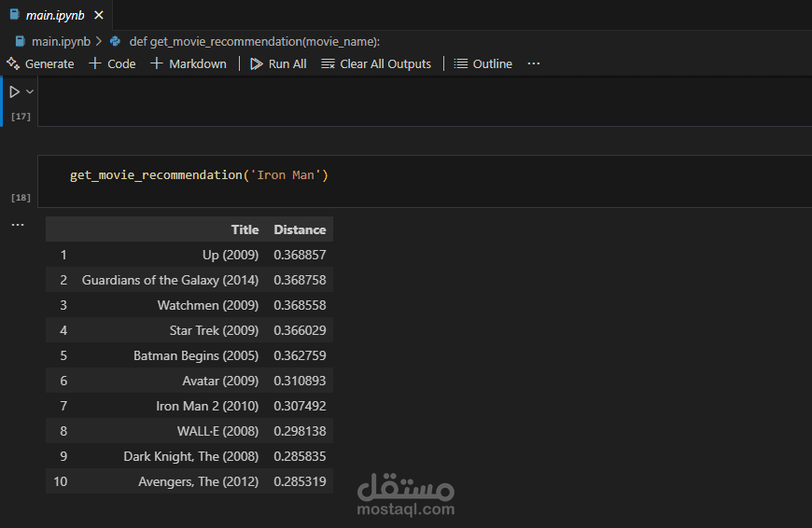This screenshot has width=812, height=528.
Task: Click distance value 0.368857
Action: coord(300,255)
